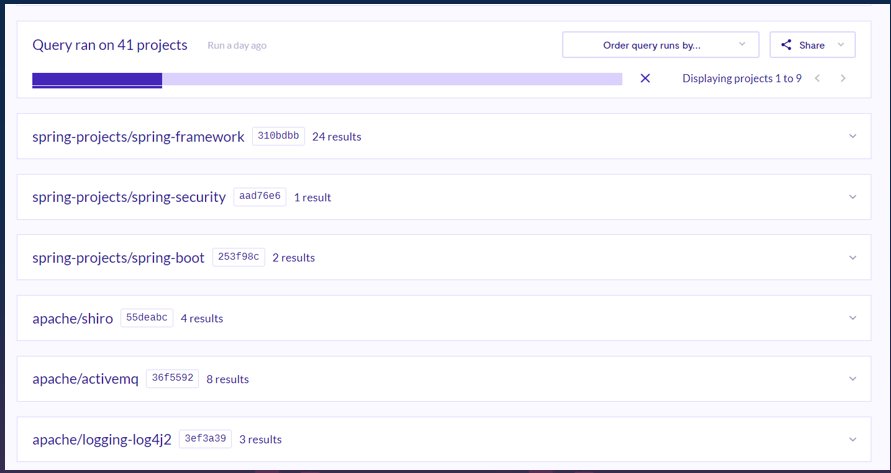Click commit hash 253f98c
This screenshot has width=891, height=473.
click(239, 257)
